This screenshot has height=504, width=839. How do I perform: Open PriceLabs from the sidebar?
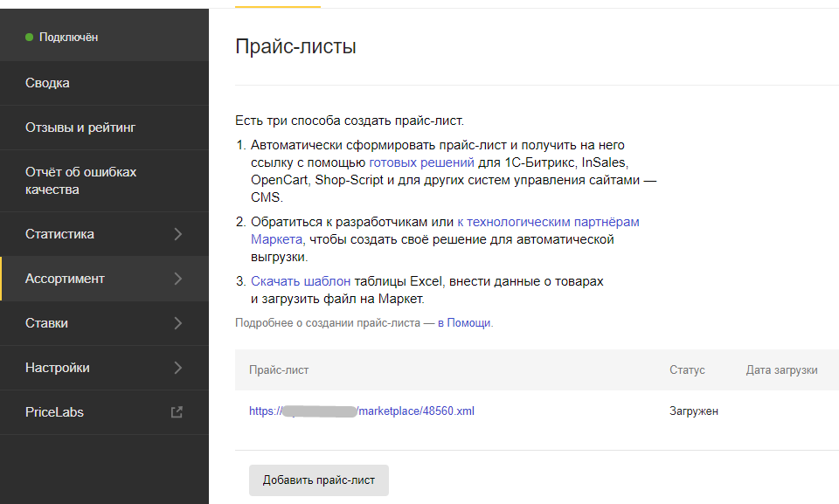[x=52, y=411]
